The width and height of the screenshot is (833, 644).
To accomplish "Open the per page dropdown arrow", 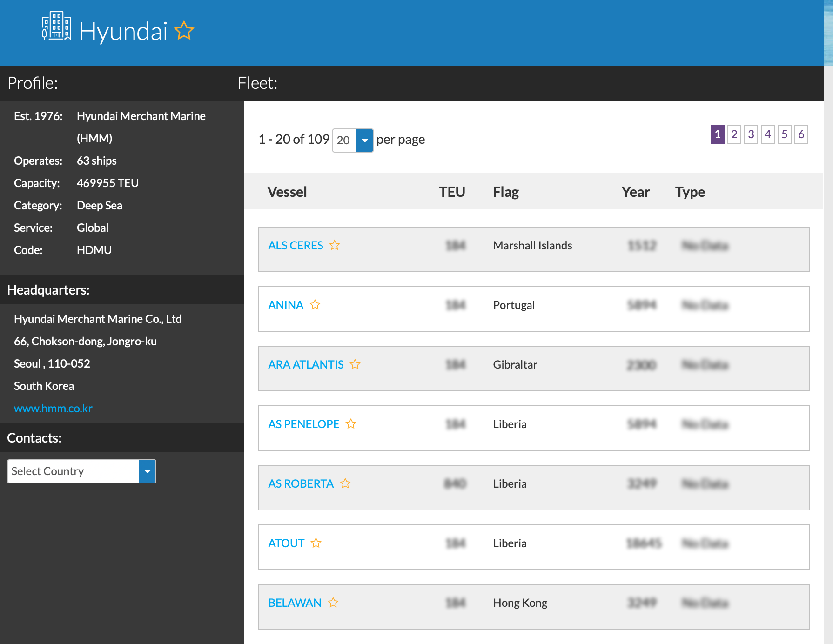I will point(364,140).
